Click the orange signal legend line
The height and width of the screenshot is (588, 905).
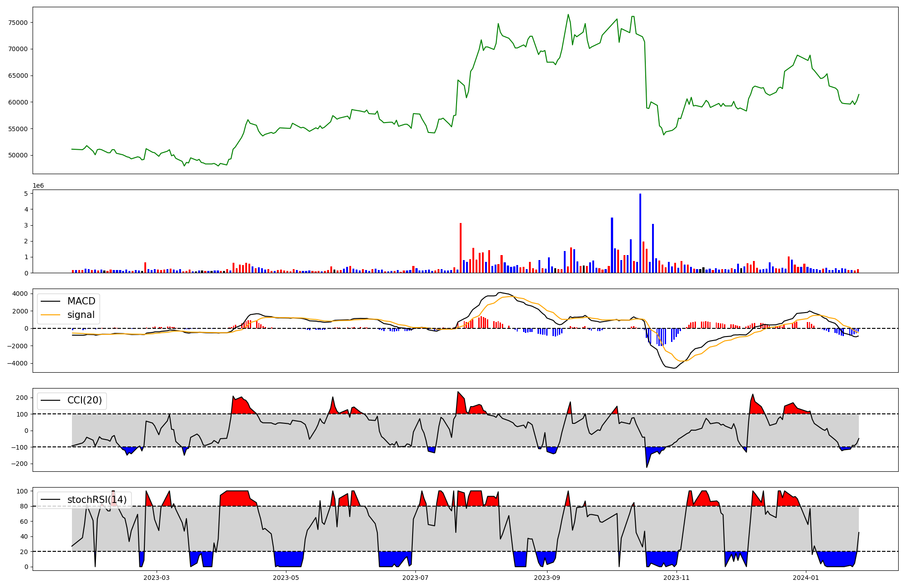pos(51,315)
